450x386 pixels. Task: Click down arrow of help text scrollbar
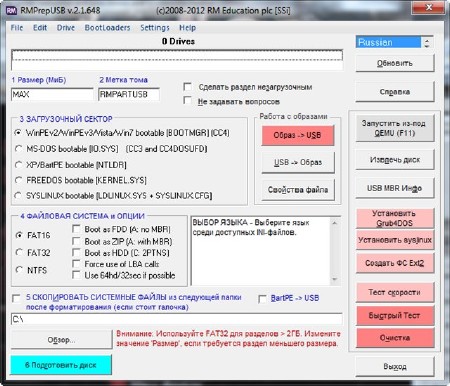click(334, 279)
